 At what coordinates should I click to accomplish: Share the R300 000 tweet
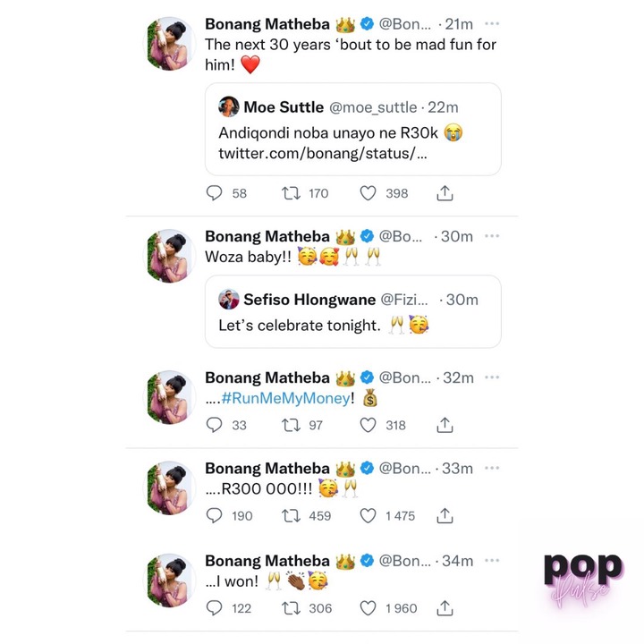[445, 515]
